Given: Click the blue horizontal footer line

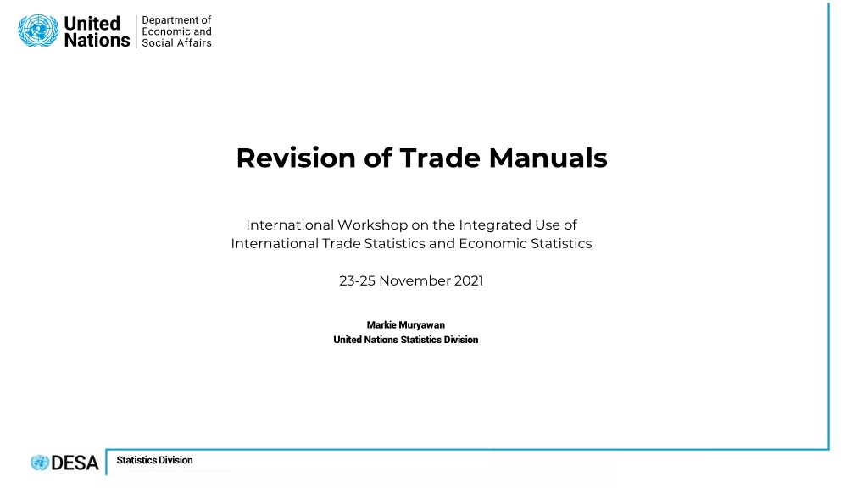Looking at the screenshot, I should pos(467,449).
